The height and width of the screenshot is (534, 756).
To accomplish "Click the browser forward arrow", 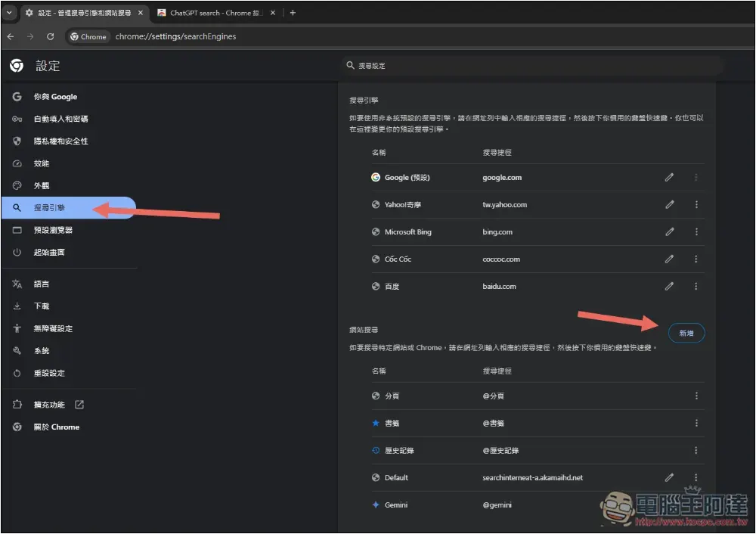I will pos(30,36).
